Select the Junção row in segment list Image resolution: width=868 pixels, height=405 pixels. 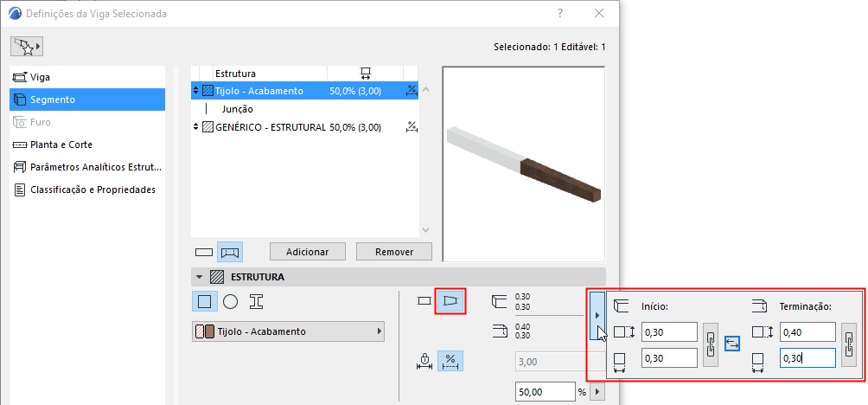(304, 109)
